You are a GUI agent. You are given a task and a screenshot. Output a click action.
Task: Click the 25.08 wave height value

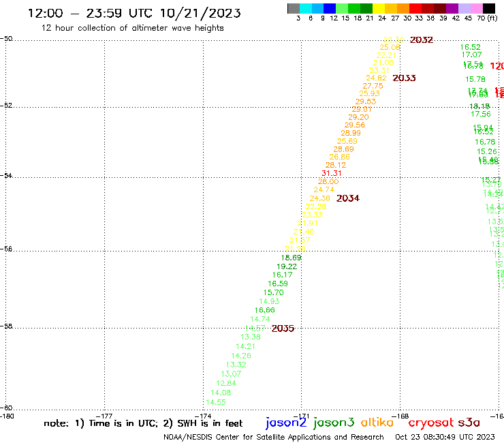pos(390,47)
